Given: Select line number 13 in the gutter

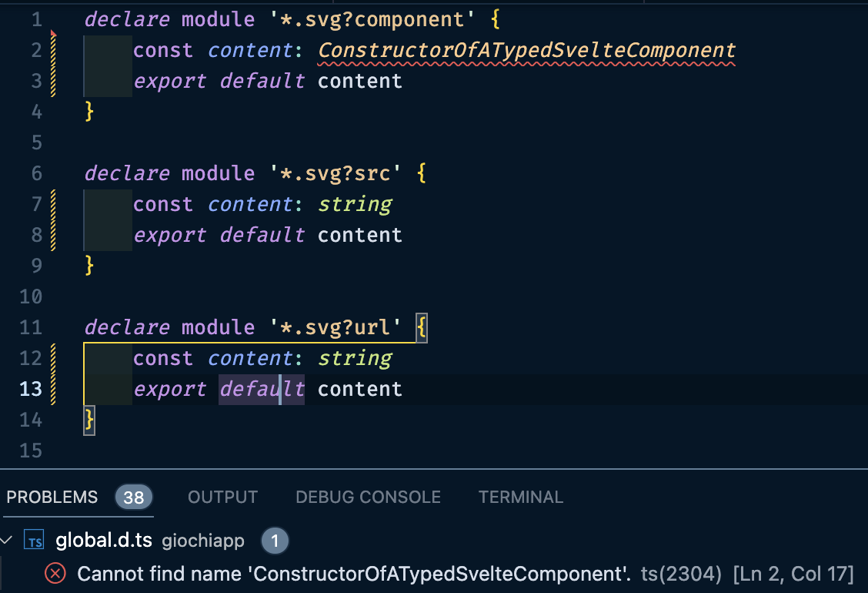Looking at the screenshot, I should point(31,389).
